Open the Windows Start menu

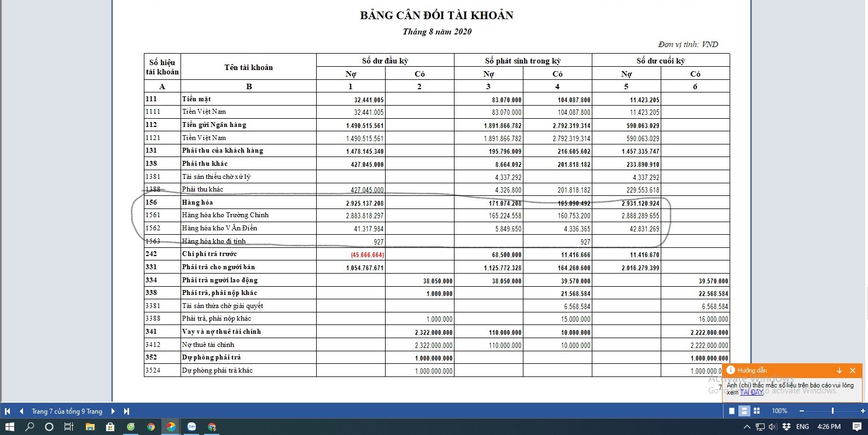point(9,427)
